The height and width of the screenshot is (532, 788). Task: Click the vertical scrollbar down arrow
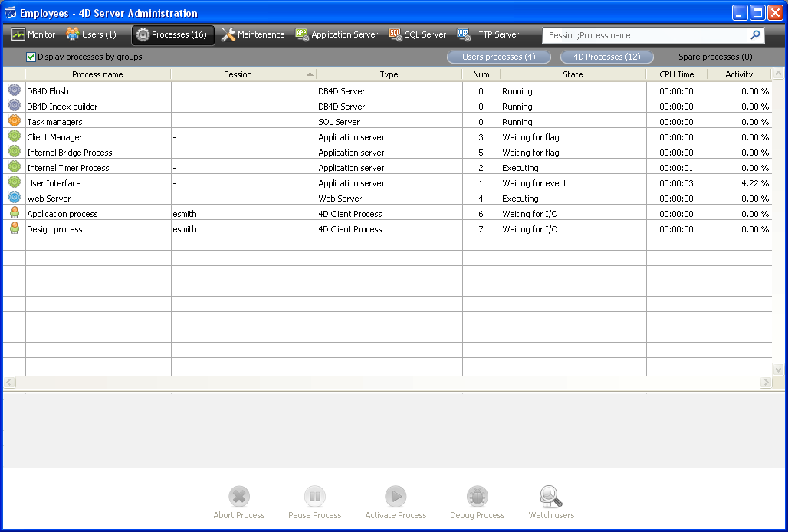pos(778,369)
